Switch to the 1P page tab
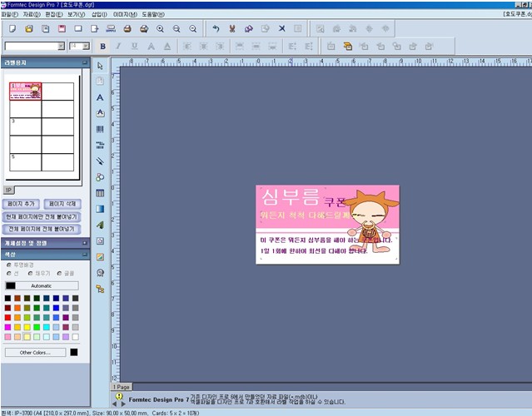This screenshot has width=532, height=416. (9, 191)
